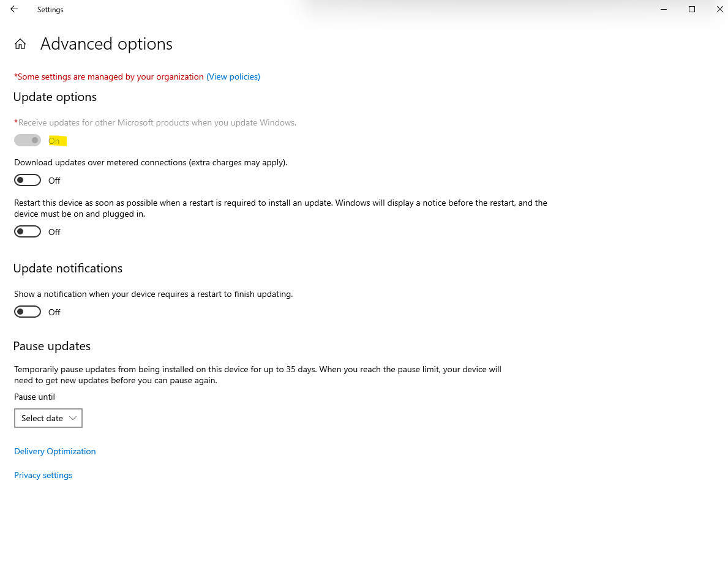This screenshot has width=728, height=565.
Task: Open Delivery Optimization link
Action: point(54,451)
